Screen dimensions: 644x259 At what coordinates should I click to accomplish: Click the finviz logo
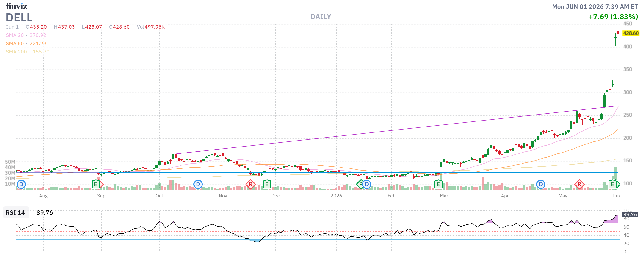tap(17, 6)
